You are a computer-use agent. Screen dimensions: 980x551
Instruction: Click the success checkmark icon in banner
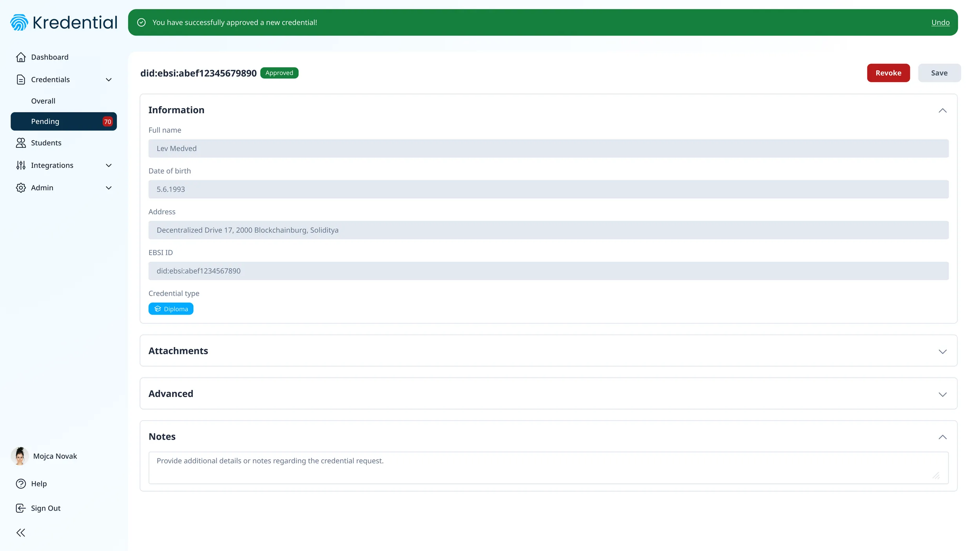click(142, 22)
